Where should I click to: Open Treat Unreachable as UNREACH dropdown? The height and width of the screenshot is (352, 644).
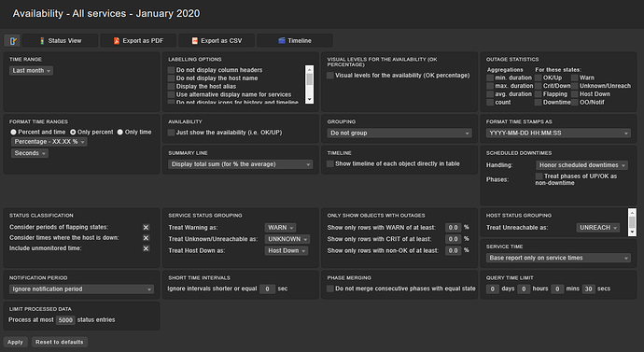[x=598, y=228]
